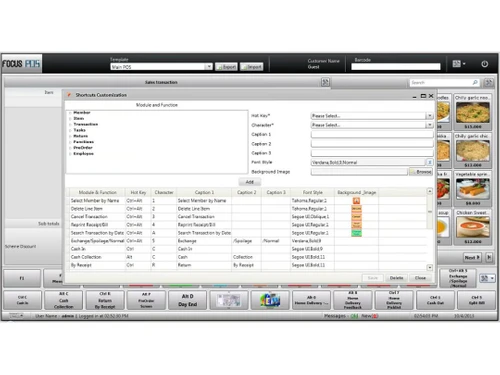Image resolution: width=500 pixels, height=375 pixels.
Task: Open the Character dropdown
Action: coord(430,125)
